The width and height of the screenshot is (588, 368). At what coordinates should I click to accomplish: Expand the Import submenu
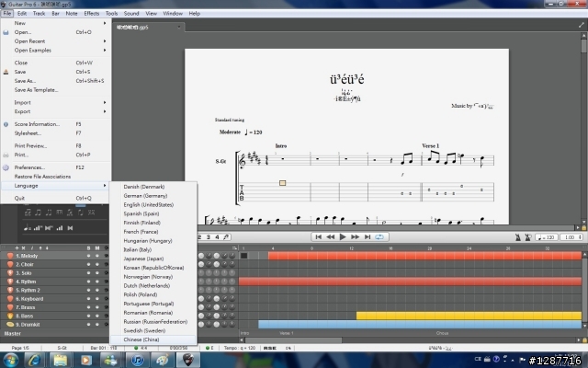[105, 102]
